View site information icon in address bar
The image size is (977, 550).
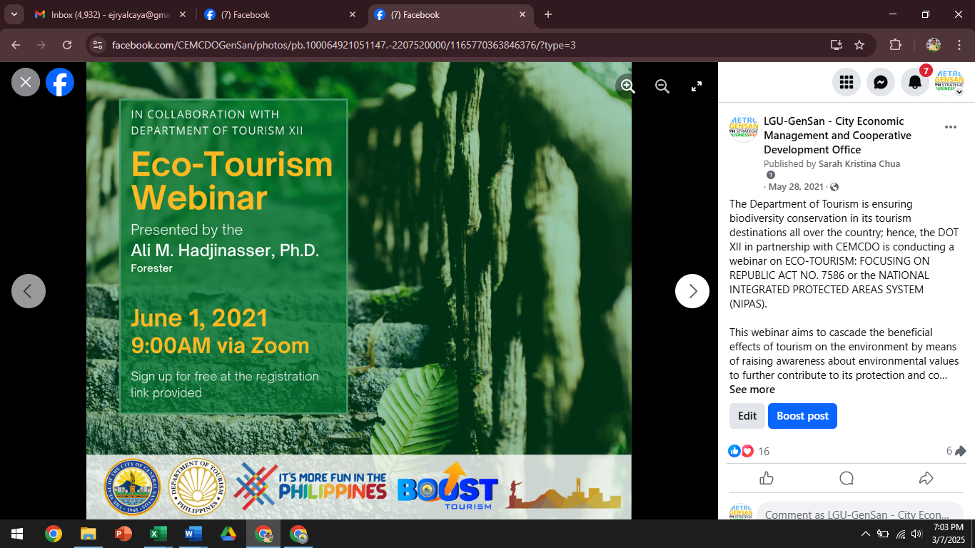tap(97, 45)
